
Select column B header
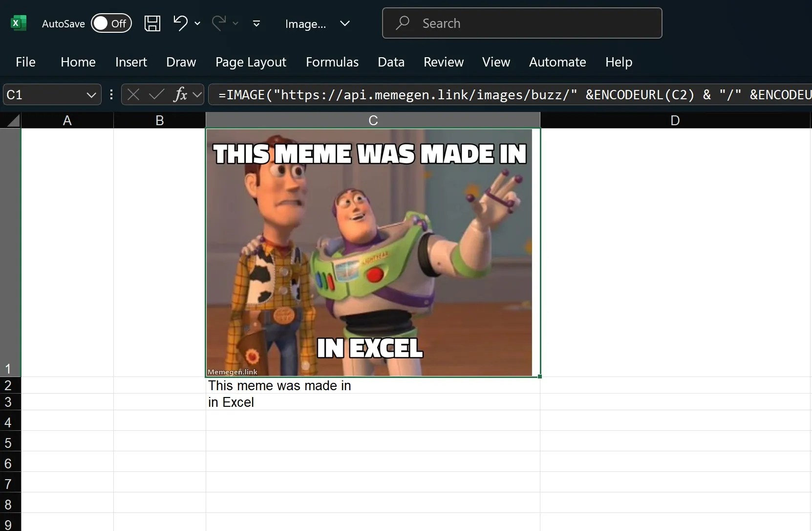[160, 120]
